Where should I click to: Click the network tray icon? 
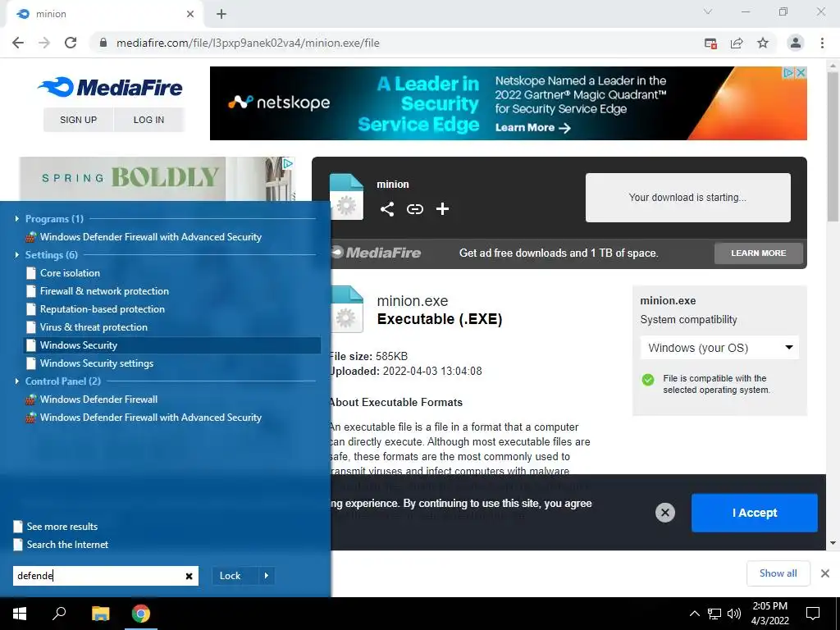(x=714, y=614)
